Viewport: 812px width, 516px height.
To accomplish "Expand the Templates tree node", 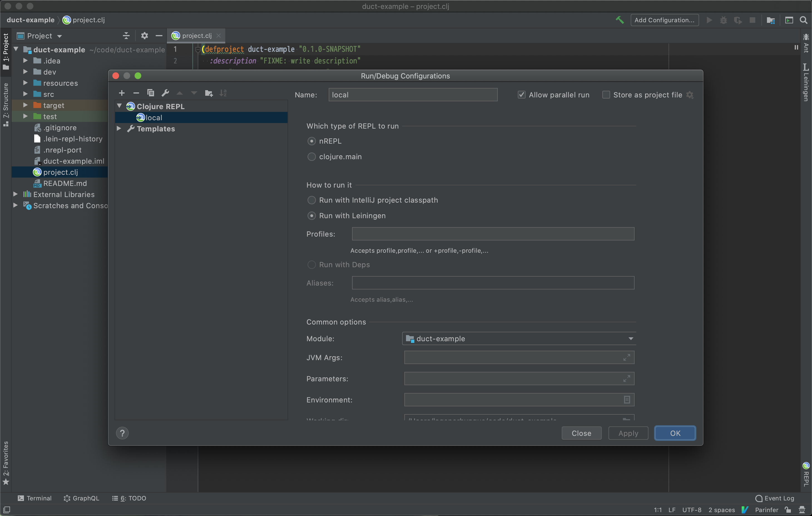I will pyautogui.click(x=119, y=129).
